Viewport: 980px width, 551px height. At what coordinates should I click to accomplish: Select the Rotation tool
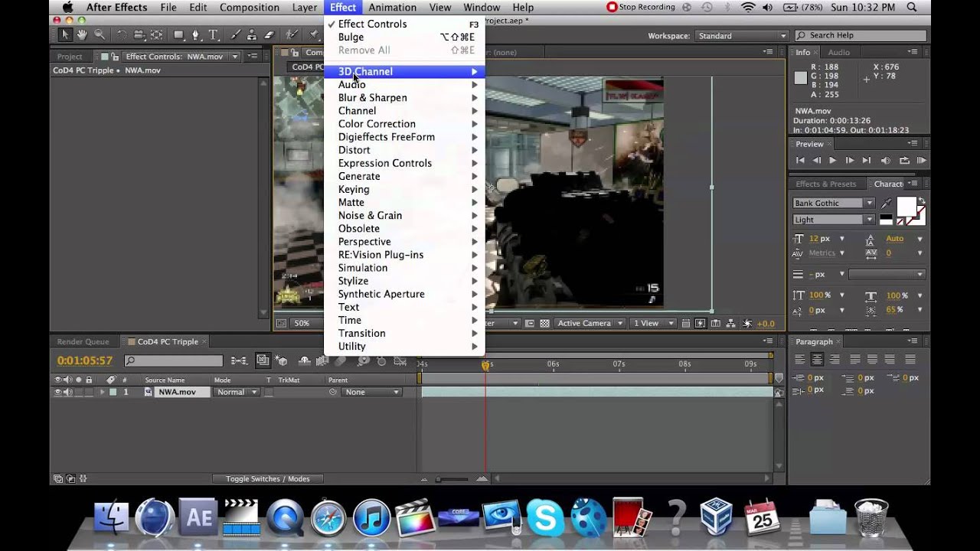point(122,35)
